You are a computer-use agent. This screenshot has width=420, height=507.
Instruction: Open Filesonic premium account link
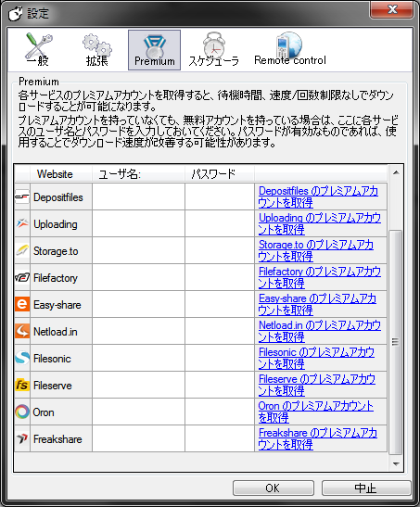[x=316, y=358]
